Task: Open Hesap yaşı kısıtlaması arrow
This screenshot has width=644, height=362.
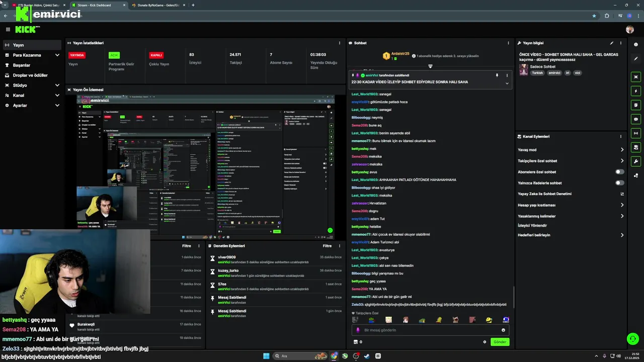Action: (x=622, y=205)
